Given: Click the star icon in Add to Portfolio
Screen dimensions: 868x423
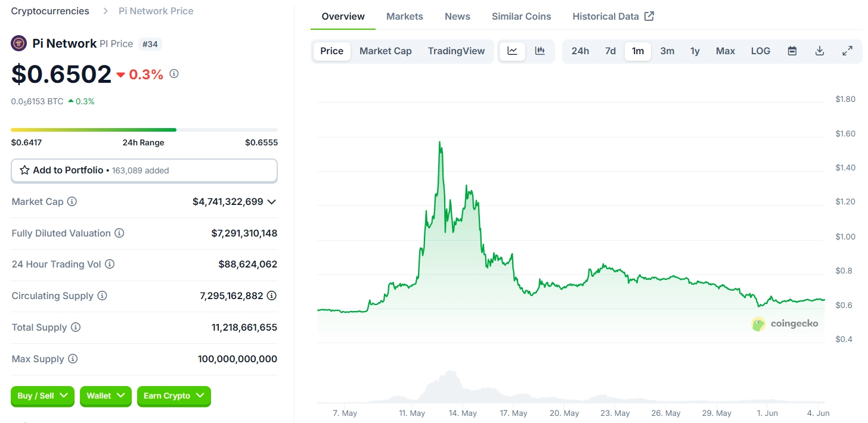Looking at the screenshot, I should pyautogui.click(x=24, y=170).
